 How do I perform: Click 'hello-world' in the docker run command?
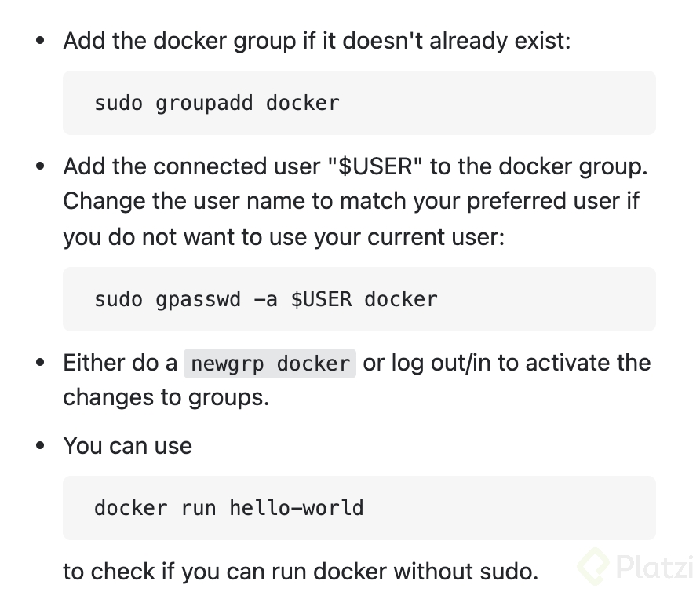pos(297,507)
